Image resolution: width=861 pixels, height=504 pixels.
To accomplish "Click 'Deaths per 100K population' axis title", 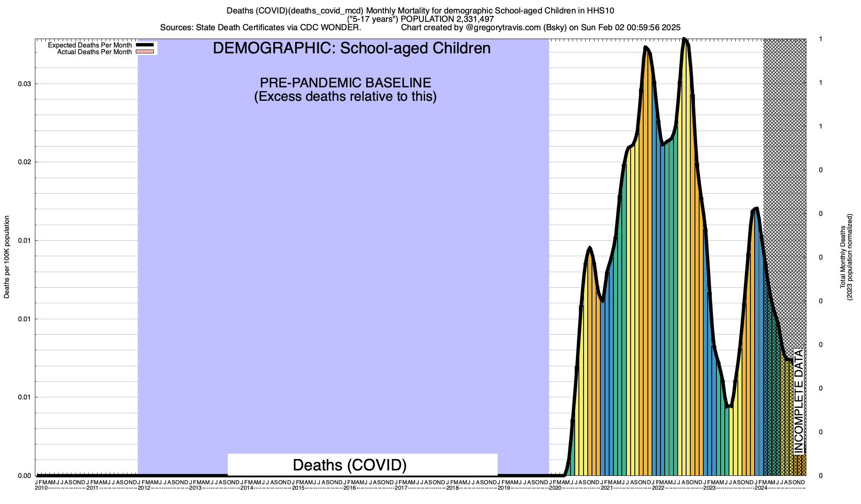I will coord(7,257).
